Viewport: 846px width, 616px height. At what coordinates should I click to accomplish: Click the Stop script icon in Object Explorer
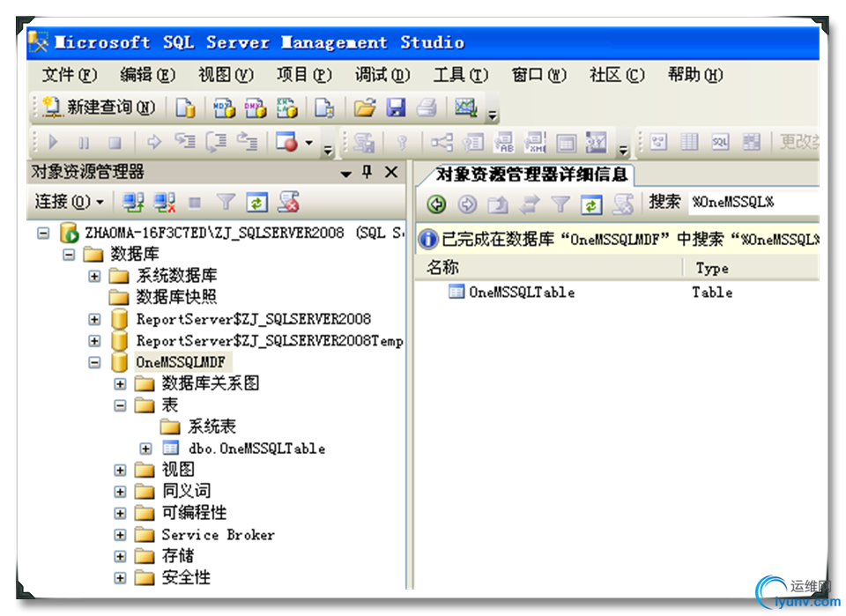coord(288,203)
